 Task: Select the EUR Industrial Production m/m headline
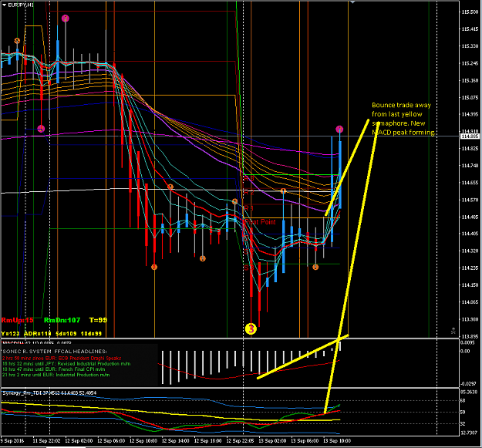tap(56, 375)
